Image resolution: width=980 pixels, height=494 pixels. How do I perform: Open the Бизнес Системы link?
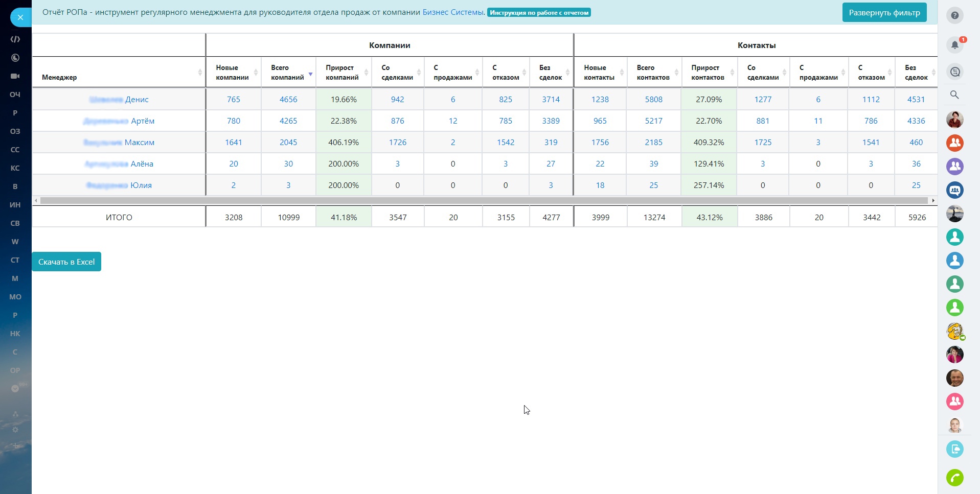click(x=453, y=12)
